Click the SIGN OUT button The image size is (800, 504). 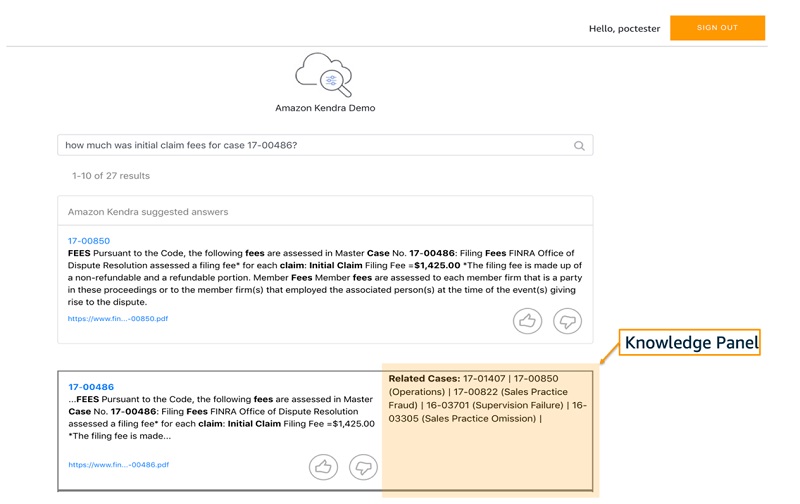point(717,28)
